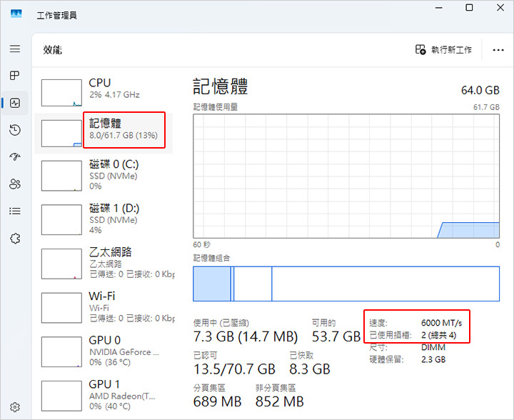The width and height of the screenshot is (514, 420).
Task: Open App history page icon
Action: (15, 130)
